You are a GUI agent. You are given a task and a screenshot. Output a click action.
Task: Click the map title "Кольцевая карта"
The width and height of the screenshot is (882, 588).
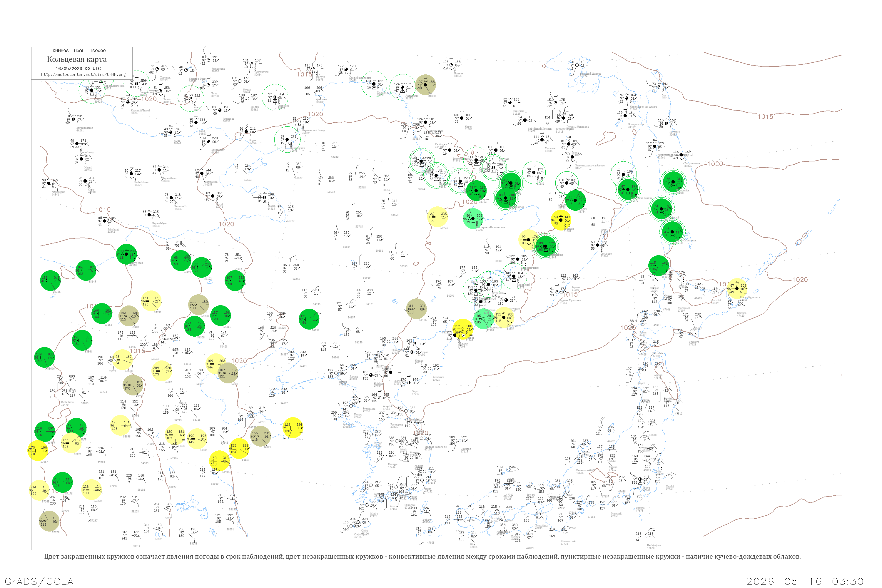(x=77, y=59)
